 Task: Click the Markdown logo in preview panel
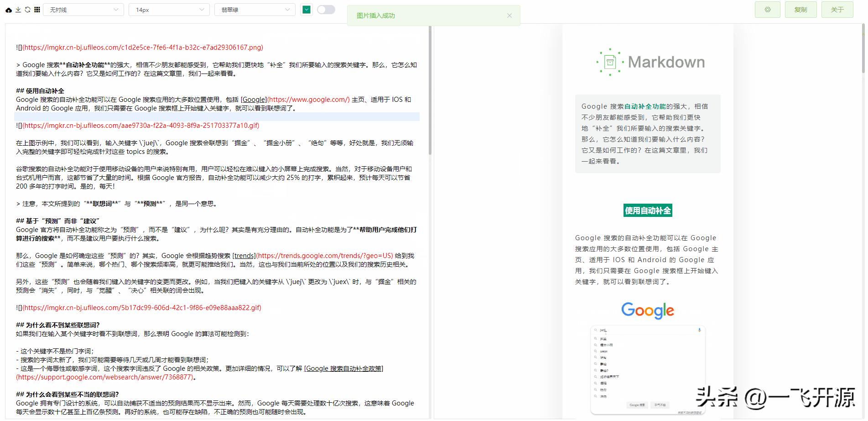647,62
